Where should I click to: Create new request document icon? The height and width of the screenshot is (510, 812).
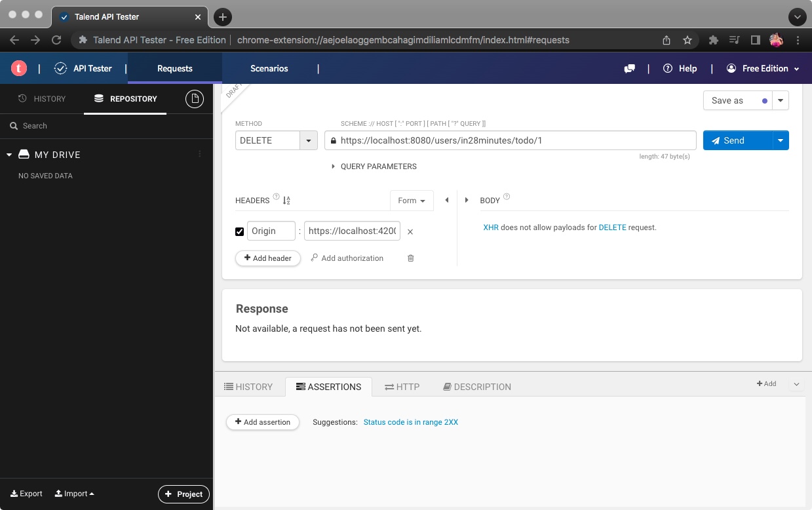[195, 99]
